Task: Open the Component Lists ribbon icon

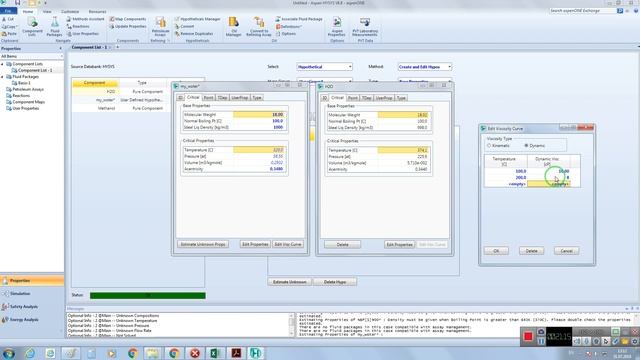Action: pyautogui.click(x=32, y=27)
